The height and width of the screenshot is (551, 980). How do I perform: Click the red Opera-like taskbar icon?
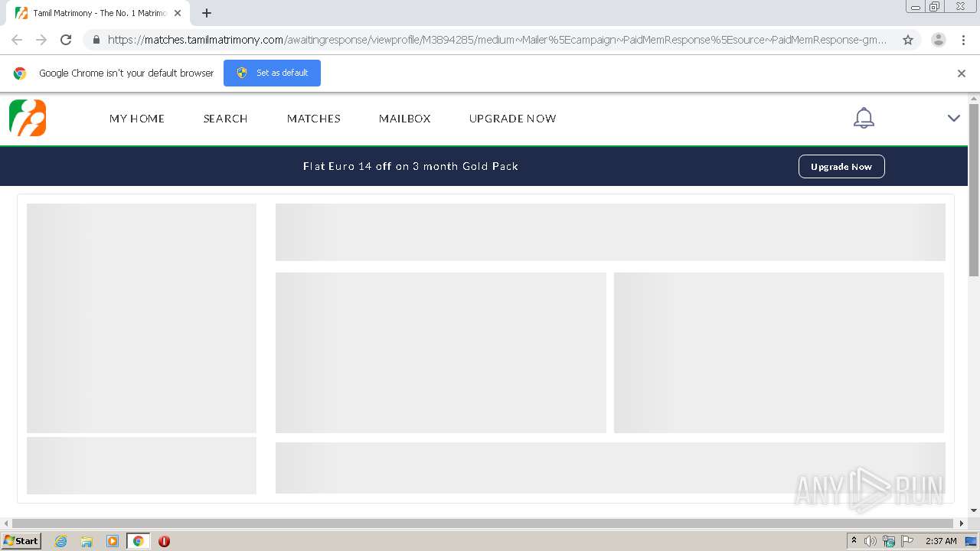pyautogui.click(x=164, y=541)
